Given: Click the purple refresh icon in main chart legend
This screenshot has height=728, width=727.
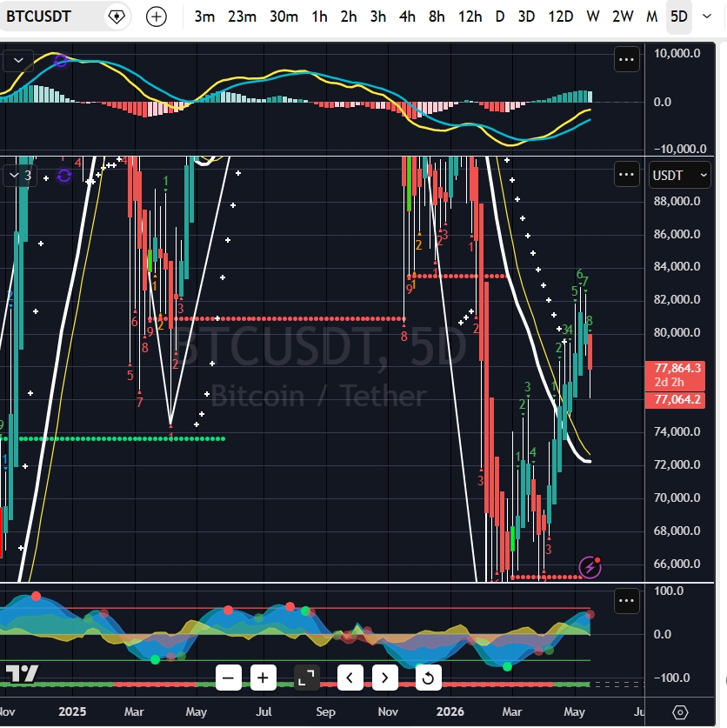Looking at the screenshot, I should 64,176.
